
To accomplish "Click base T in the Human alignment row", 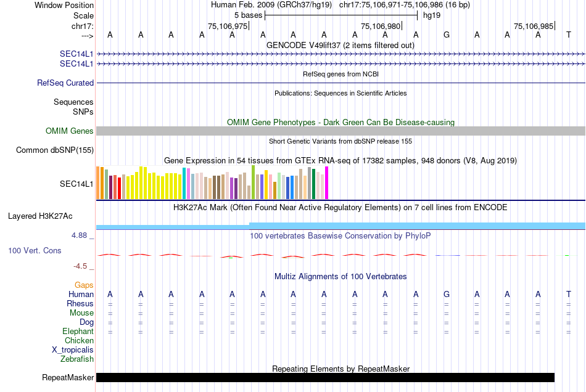I will (x=569, y=294).
